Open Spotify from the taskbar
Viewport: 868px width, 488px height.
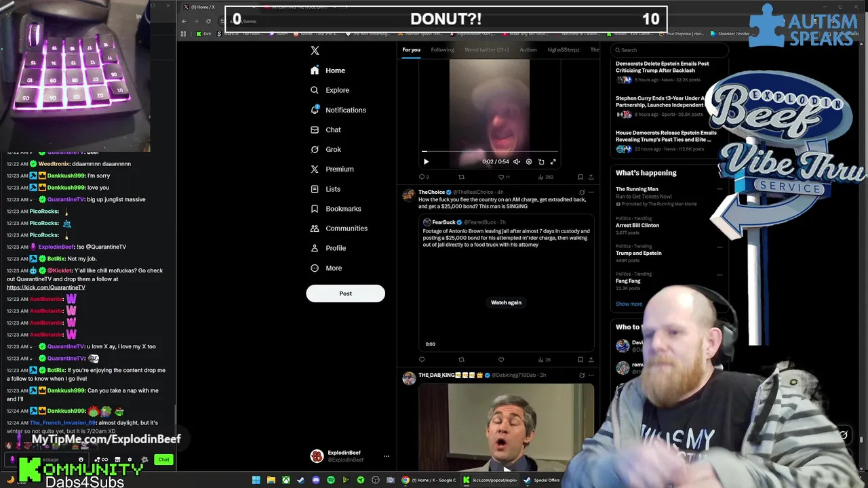(331, 480)
